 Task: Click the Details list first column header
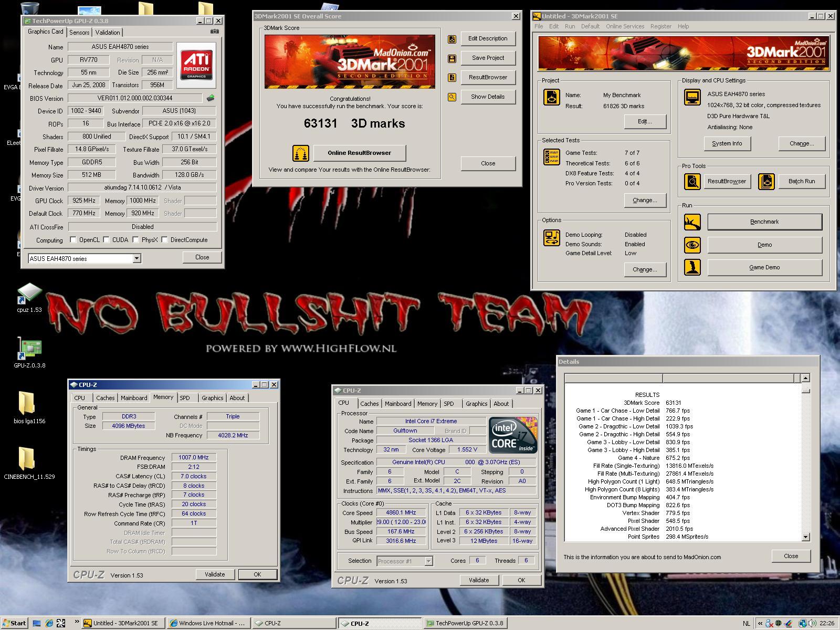click(614, 378)
